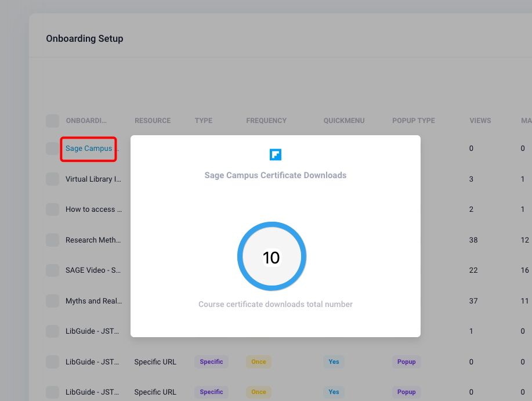Sort by the QUICKMENU column header
This screenshot has width=532, height=401.
coord(344,121)
